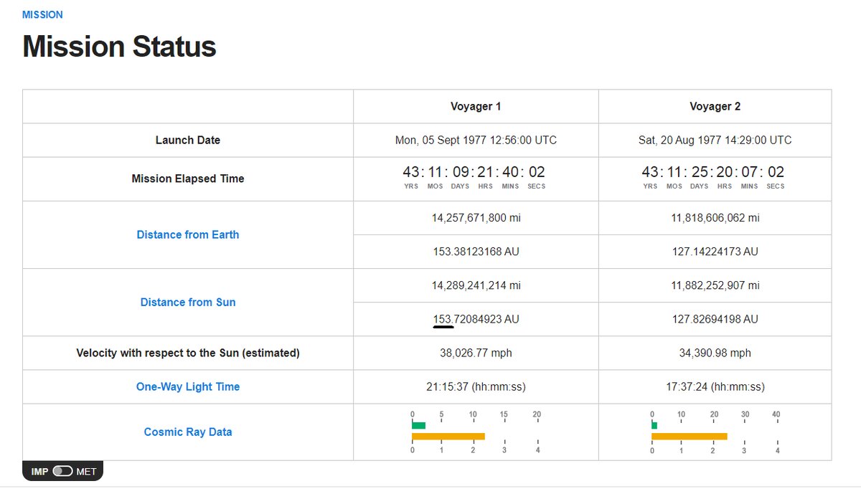The width and height of the screenshot is (861, 504).
Task: Click Voyager 1 elapsed time counter
Action: click(476, 176)
